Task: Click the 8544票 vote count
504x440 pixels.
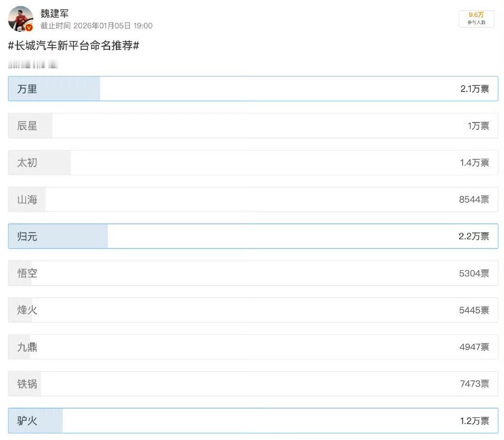Action: click(x=474, y=199)
